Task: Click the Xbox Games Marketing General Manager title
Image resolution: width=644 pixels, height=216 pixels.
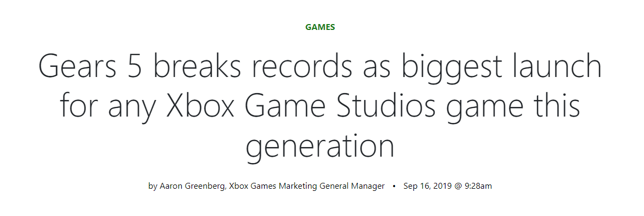Action: coord(307,186)
